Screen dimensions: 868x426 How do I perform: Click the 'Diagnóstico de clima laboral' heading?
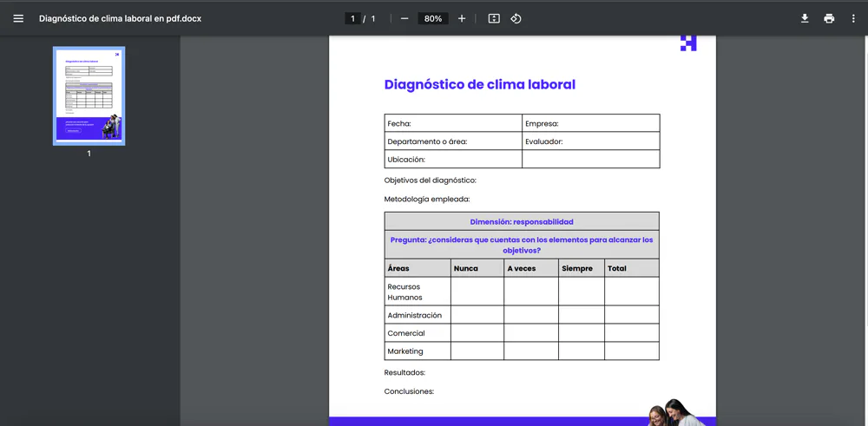480,85
